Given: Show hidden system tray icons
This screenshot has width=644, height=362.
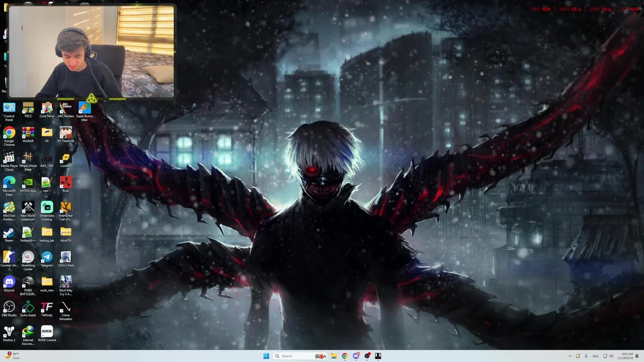Looking at the screenshot, I should 570,356.
